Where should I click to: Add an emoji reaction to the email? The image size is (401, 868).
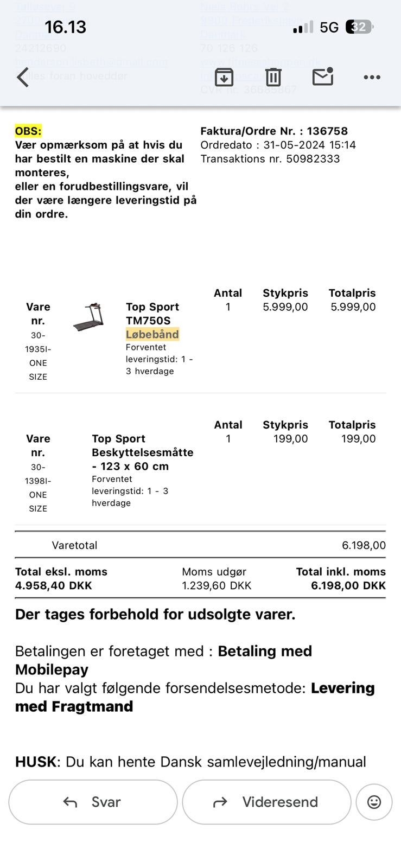tap(374, 802)
